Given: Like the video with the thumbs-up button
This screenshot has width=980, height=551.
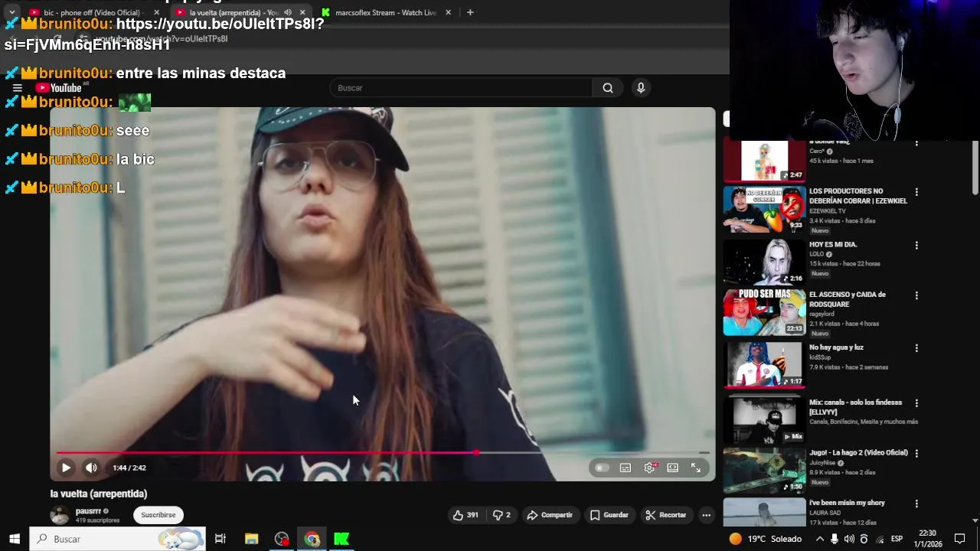Looking at the screenshot, I should pos(465,515).
